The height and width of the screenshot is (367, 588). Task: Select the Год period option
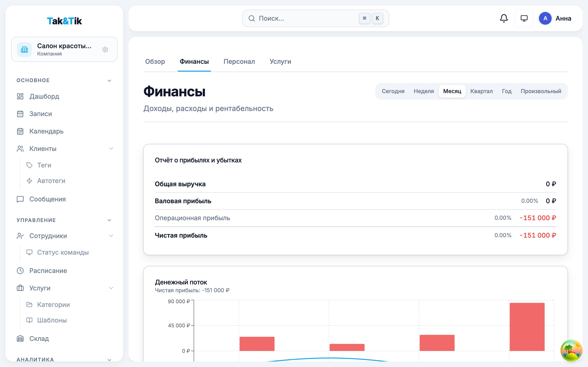click(507, 91)
